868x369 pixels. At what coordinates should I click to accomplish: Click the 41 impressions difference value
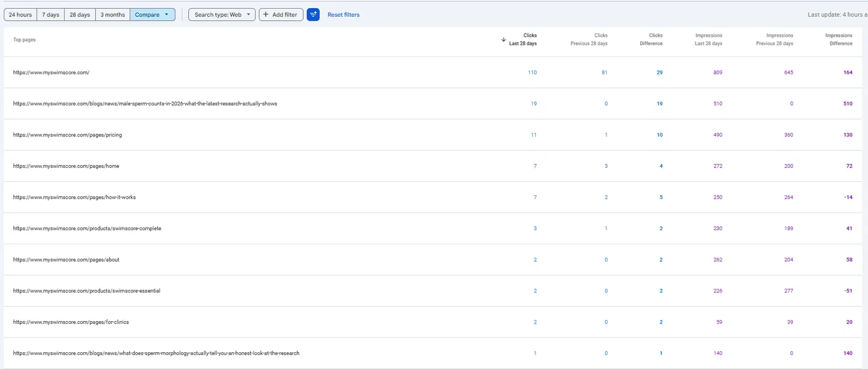(x=850, y=228)
